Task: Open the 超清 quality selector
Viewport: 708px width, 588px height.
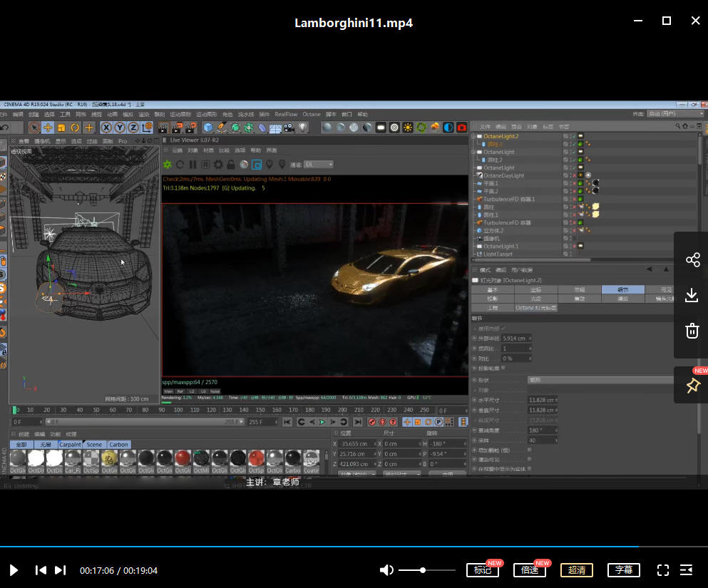Action: 577,570
